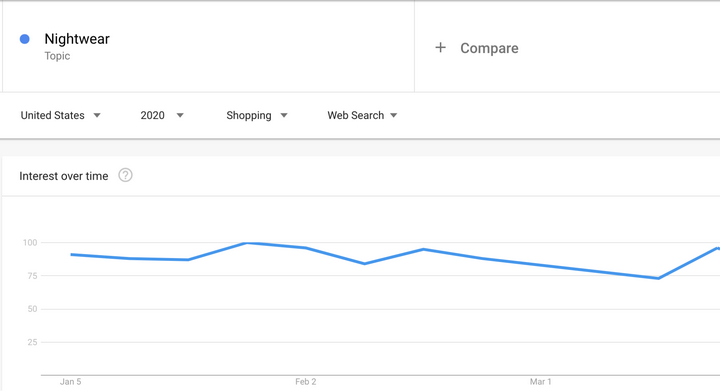Click the Jan 5 axis label

pyautogui.click(x=70, y=382)
